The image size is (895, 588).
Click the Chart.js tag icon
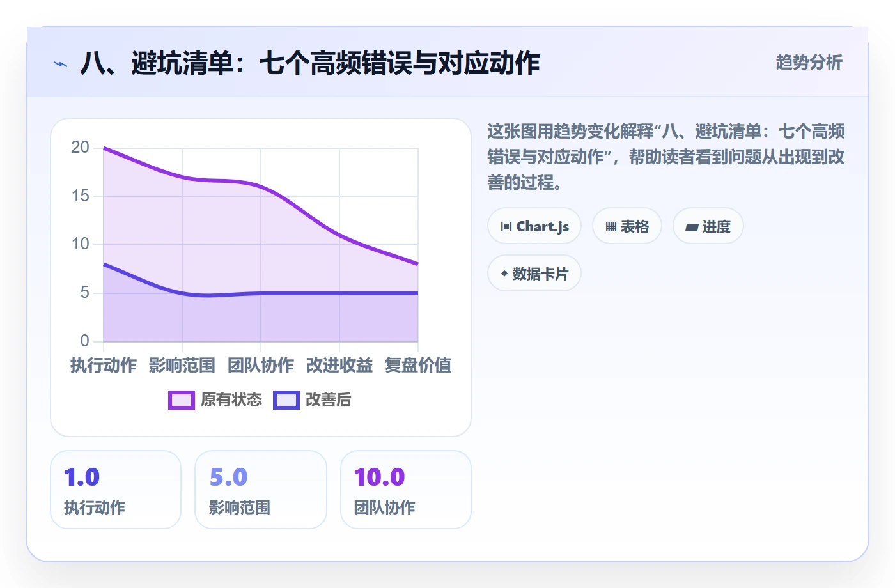[506, 227]
